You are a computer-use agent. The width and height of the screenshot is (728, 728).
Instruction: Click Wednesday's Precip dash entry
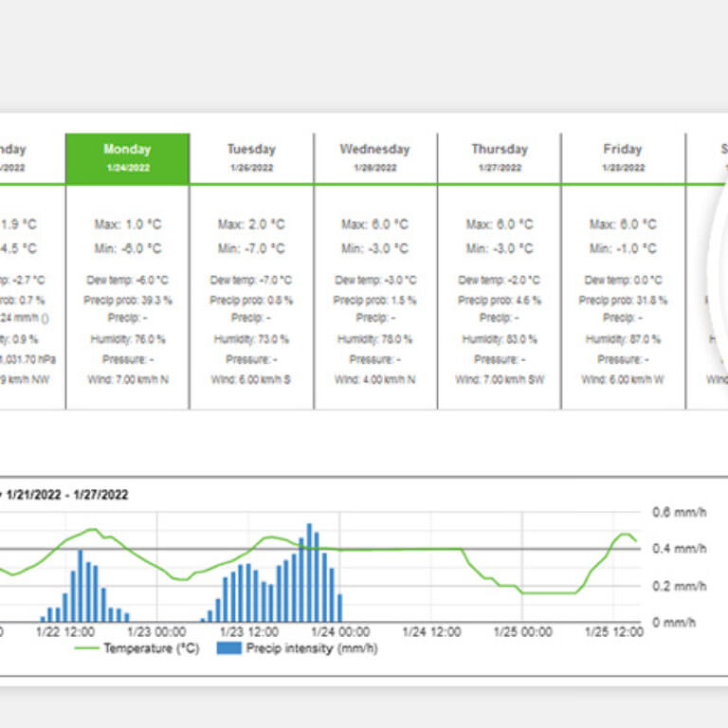click(375, 318)
